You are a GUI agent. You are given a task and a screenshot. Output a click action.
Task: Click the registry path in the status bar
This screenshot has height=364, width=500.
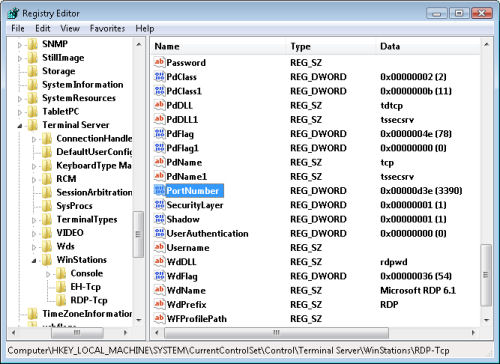(228, 351)
